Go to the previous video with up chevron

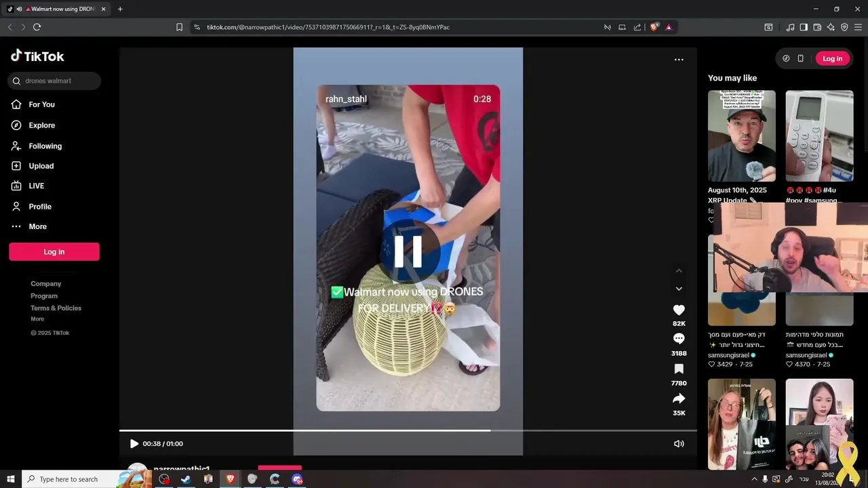679,271
